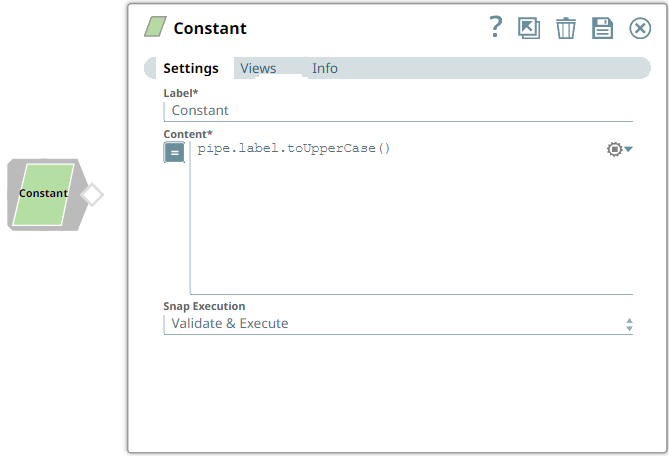Click the Constant snap's output connector diamond
669x456 pixels.
pos(92,194)
